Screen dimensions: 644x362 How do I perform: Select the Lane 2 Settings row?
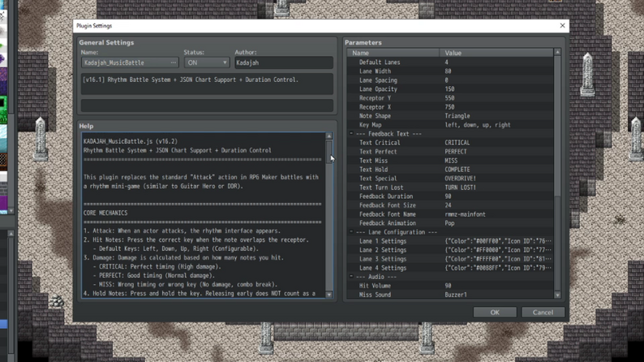(450, 250)
